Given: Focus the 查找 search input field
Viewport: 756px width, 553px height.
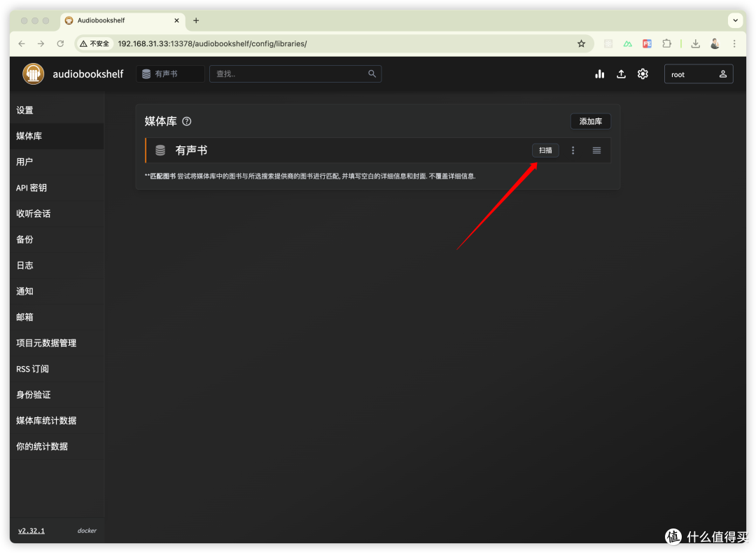Looking at the screenshot, I should coord(287,73).
